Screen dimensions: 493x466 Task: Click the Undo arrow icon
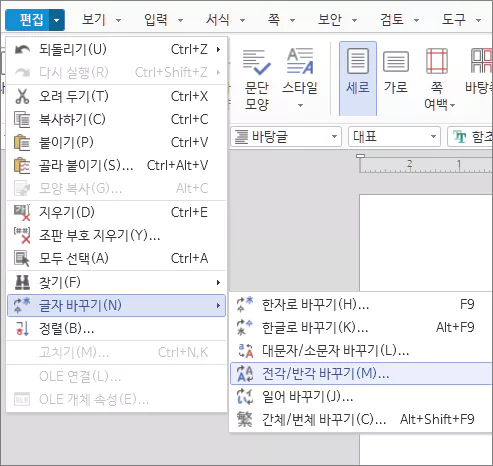pyautogui.click(x=22, y=50)
